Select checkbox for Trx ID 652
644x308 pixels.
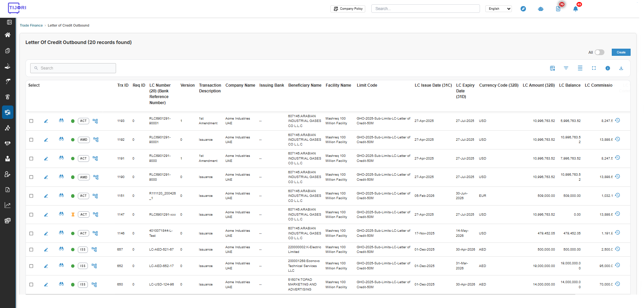point(31,266)
